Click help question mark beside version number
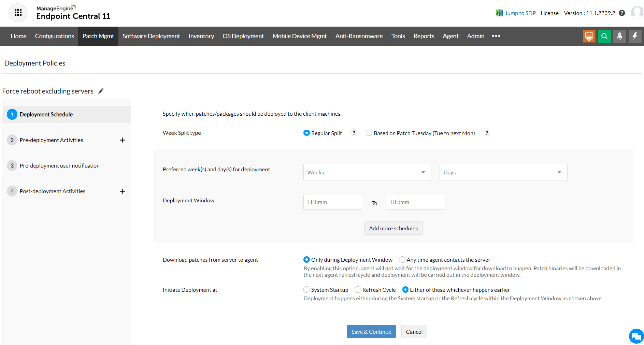Viewport: 644px width, 345px height. (622, 13)
